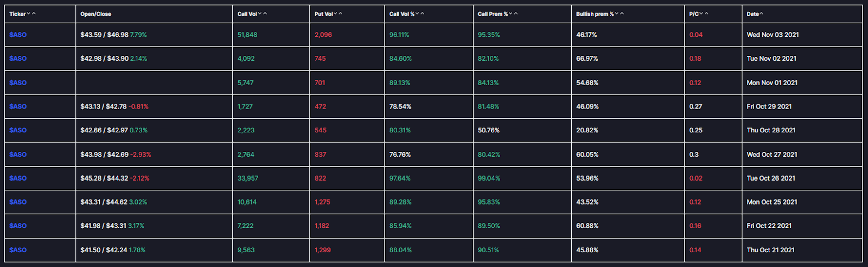Sort Call Prem % descending chevron

(510, 14)
